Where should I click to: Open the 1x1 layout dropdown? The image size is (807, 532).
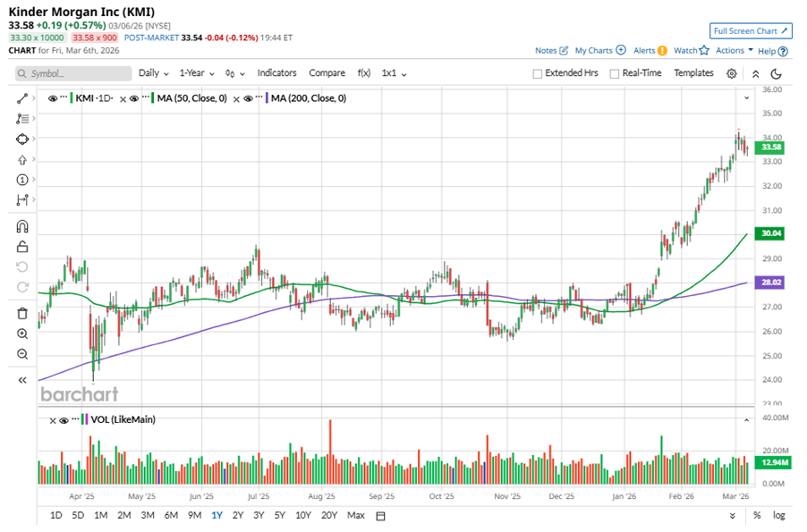coord(394,73)
